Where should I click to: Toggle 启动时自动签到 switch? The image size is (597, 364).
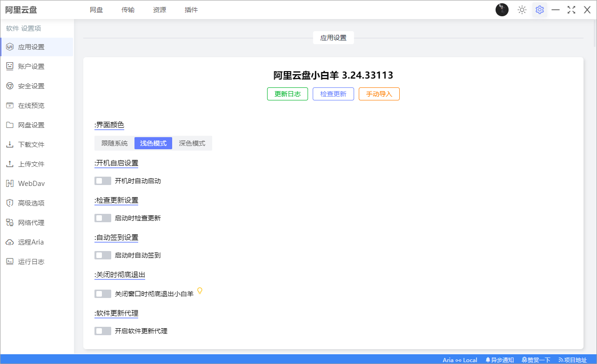(103, 255)
